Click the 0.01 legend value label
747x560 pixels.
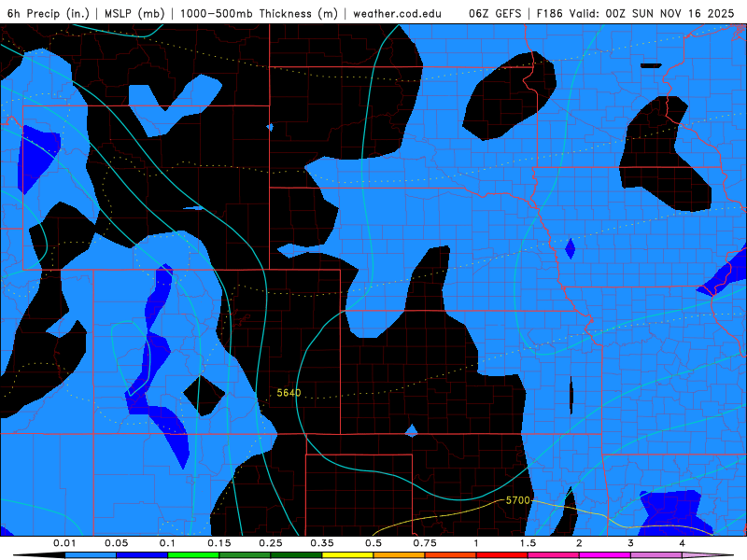coord(64,543)
